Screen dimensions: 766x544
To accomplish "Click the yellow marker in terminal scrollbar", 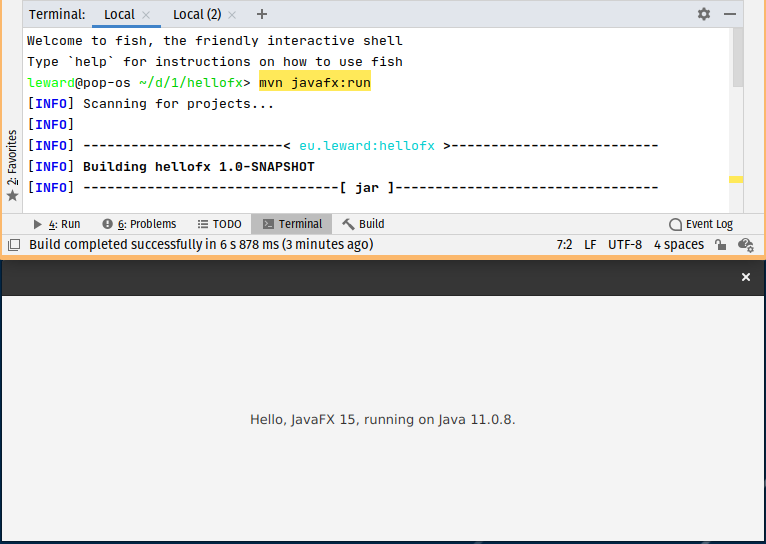I will [736, 180].
